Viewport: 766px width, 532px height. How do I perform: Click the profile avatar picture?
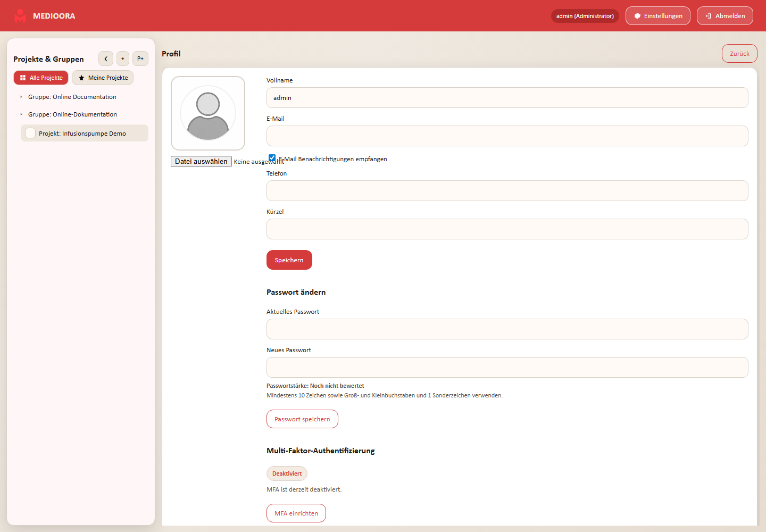208,113
